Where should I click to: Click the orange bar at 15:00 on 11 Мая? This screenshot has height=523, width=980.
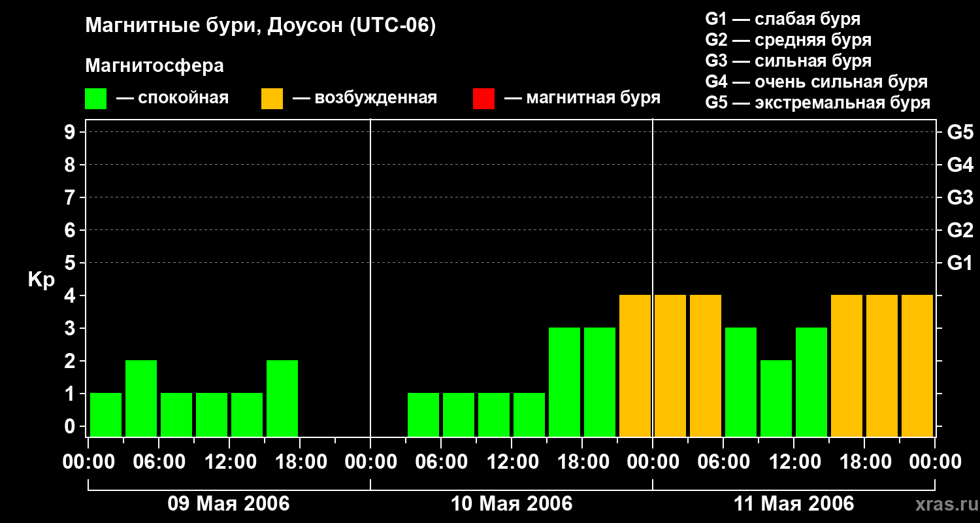(x=847, y=365)
